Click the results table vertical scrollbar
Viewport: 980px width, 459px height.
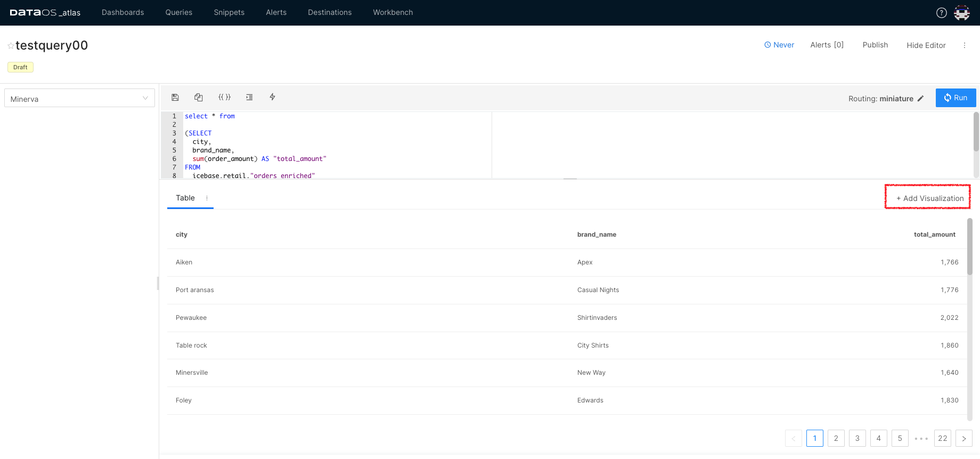click(x=970, y=246)
